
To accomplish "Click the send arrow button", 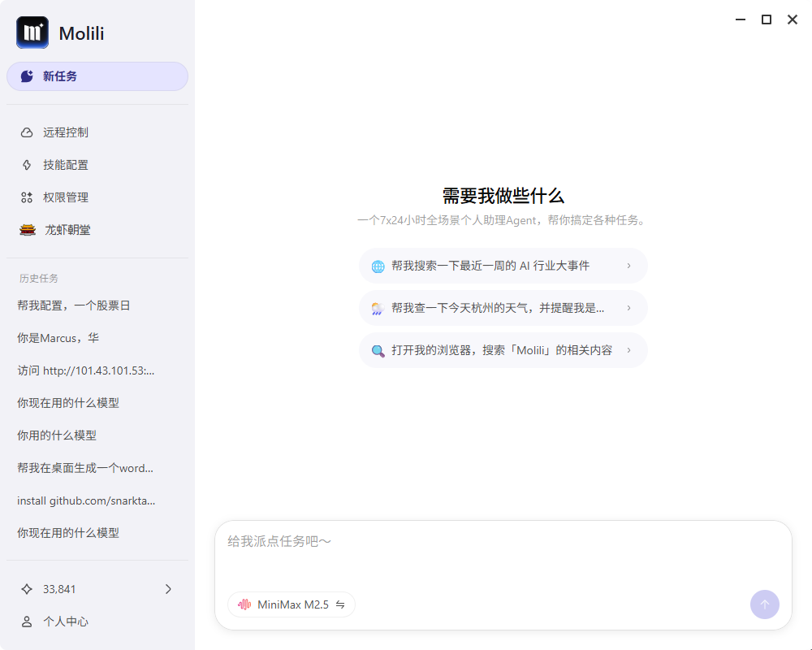I will pyautogui.click(x=764, y=604).
